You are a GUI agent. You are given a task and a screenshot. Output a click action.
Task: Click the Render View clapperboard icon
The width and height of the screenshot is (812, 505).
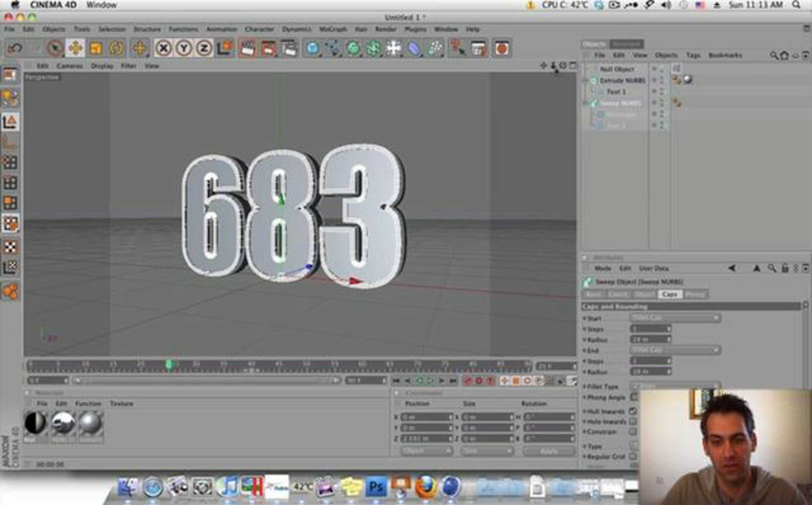point(247,48)
